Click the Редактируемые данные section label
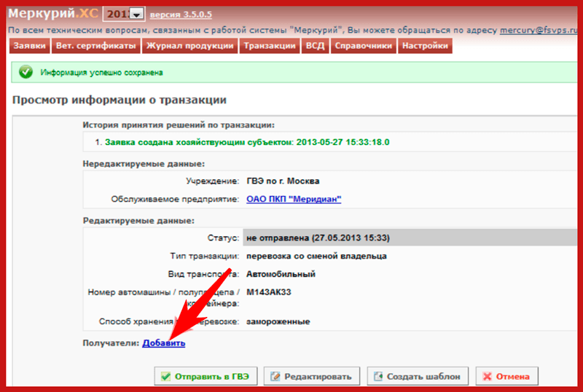The image size is (583, 392). [138, 221]
